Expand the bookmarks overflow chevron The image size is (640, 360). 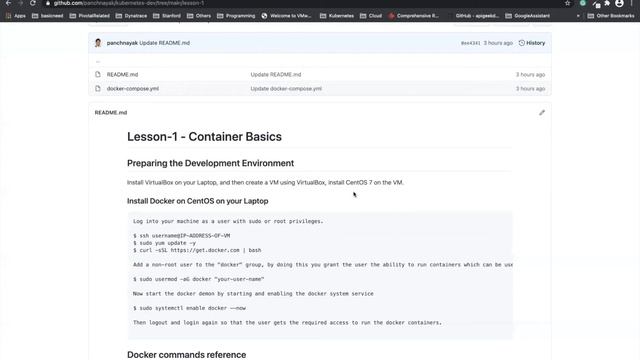578,16
